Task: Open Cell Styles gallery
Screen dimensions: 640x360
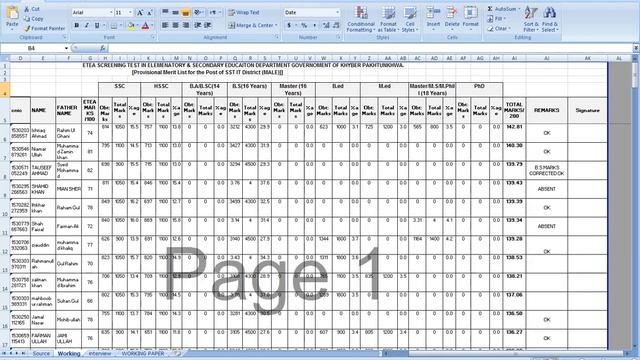Action: point(409,19)
